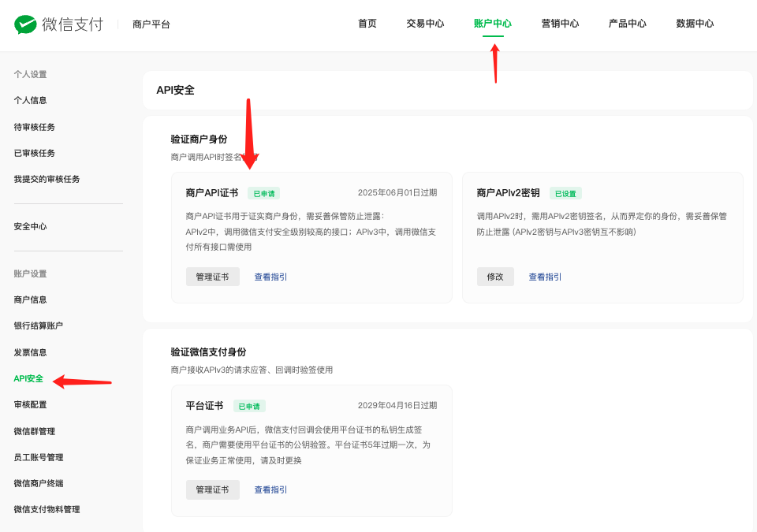Click the 验证商户身份 section heading
The image size is (757, 532).
[x=199, y=139]
